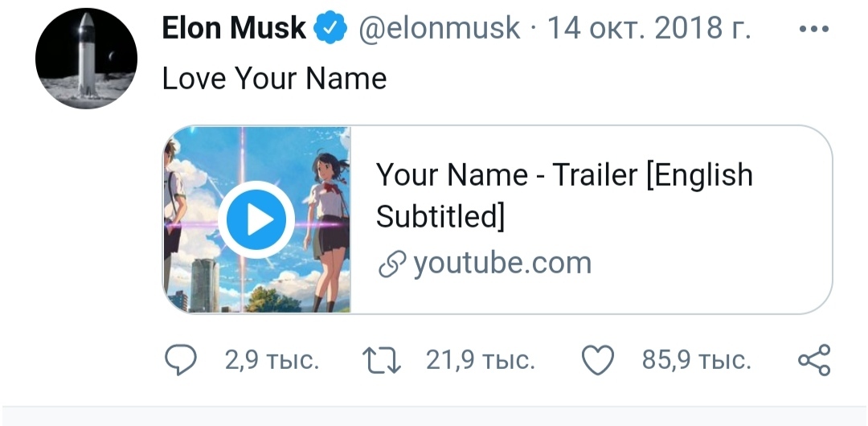Screen dimensions: 868x426
Task: Open Elon Musk's profile avatar
Action: [x=84, y=60]
